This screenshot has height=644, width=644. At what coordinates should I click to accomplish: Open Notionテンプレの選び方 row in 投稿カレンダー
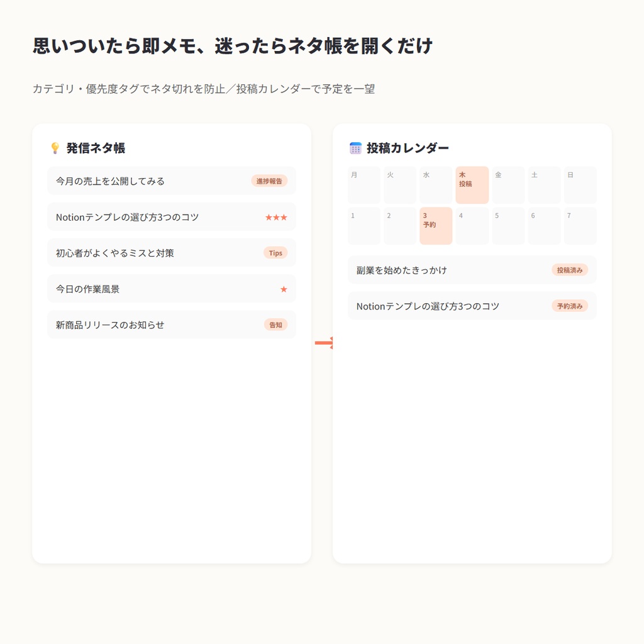point(472,306)
